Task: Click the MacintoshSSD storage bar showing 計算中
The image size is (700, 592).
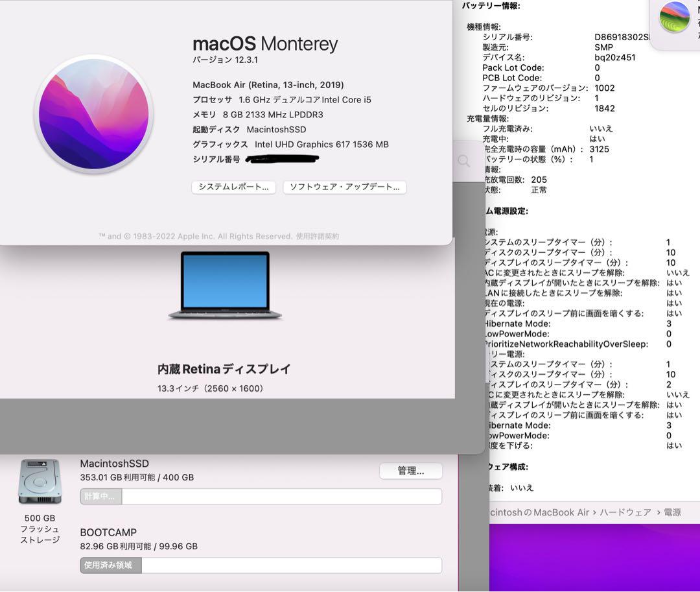Action: click(261, 497)
